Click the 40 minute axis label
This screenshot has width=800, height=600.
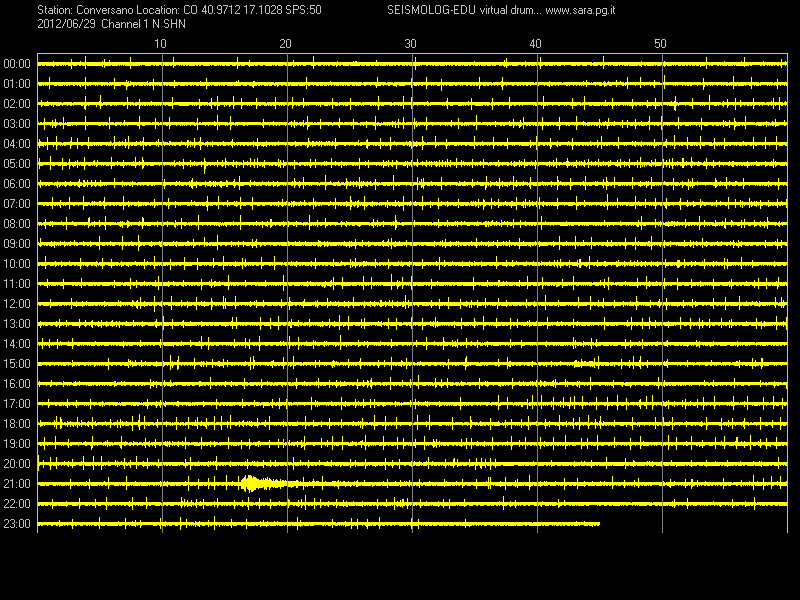535,44
